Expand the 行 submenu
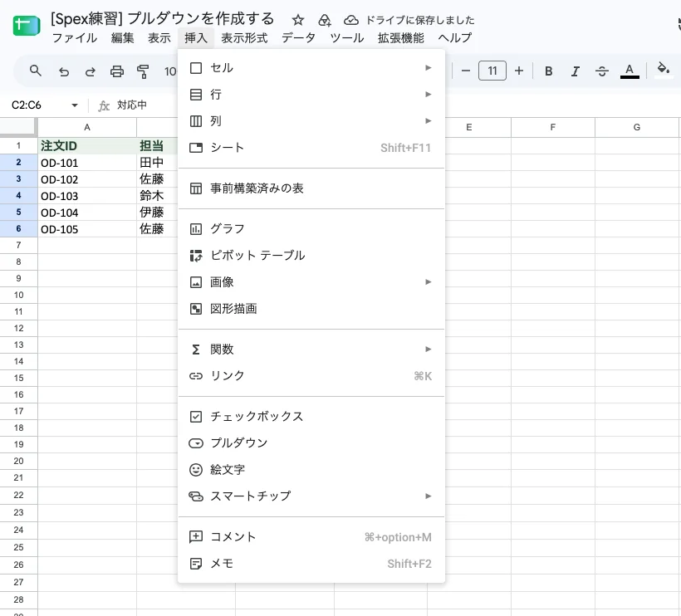681x616 pixels. coord(311,94)
